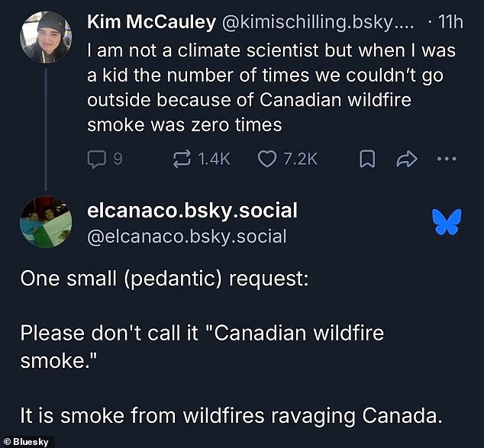
Task: Open the @kimischilling.bsky handle link
Action: [318, 22]
